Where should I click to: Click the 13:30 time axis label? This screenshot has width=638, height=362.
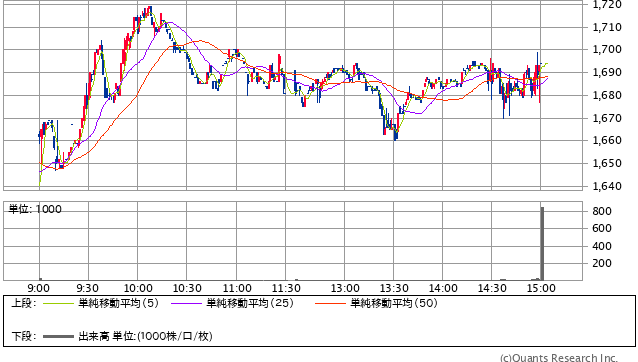coord(394,288)
